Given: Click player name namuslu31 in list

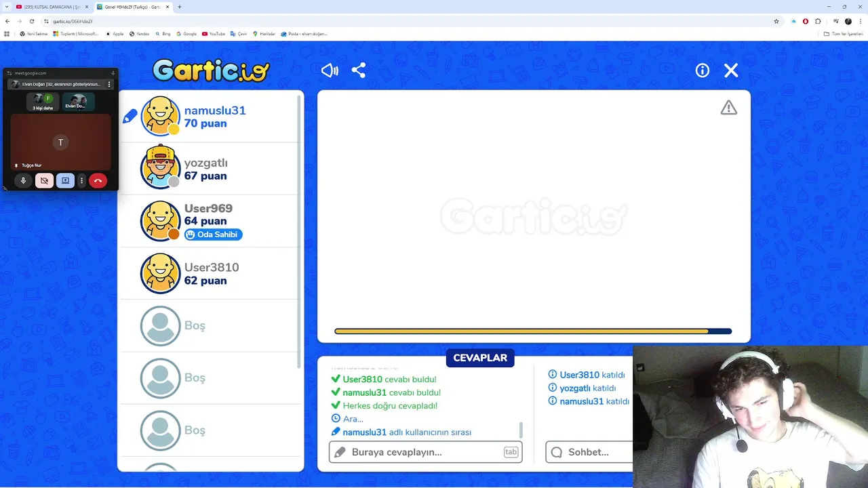Looking at the screenshot, I should (x=215, y=110).
